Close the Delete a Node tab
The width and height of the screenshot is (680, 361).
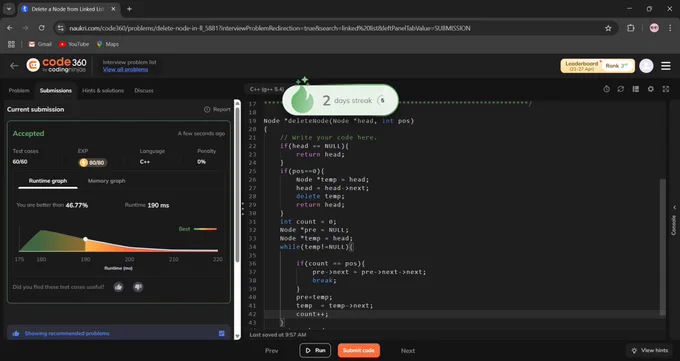click(114, 9)
